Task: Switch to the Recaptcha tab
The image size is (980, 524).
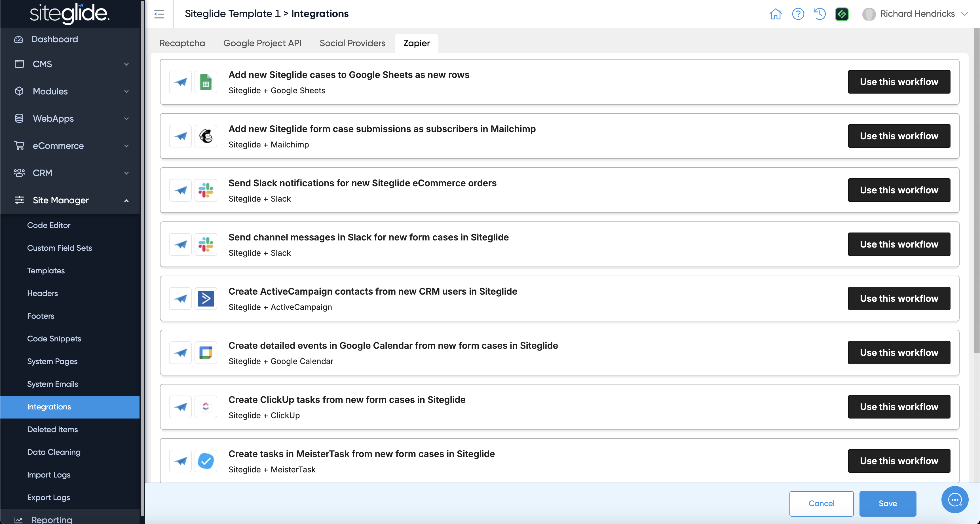Action: click(x=182, y=43)
